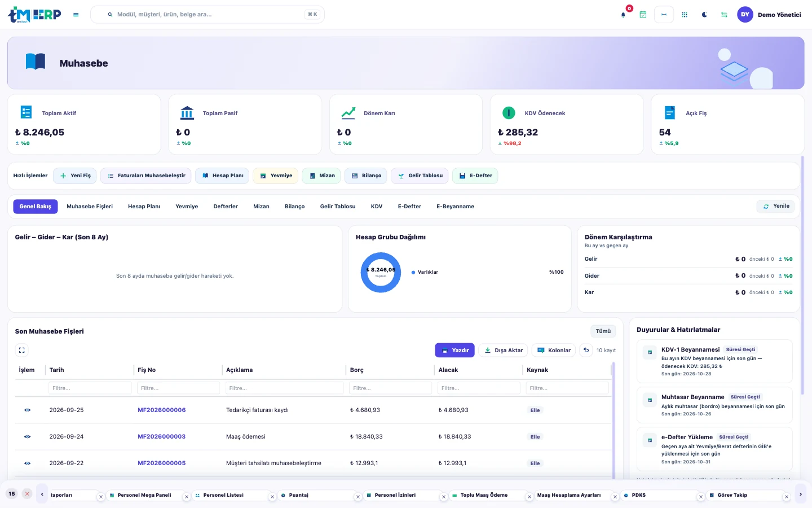Screen dimensions: 812x508
Task: Close the Personel Mega Paneli bottom tab
Action: pos(187,497)
